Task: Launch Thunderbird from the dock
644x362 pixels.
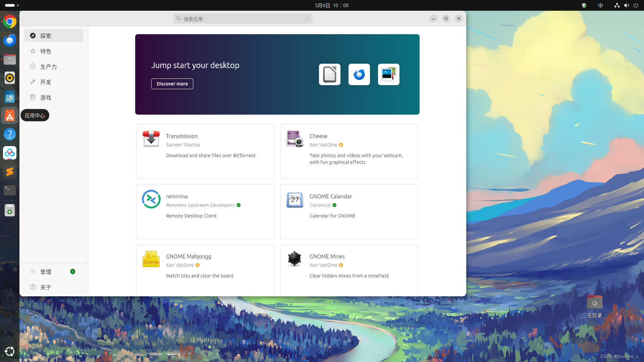Action: (x=9, y=40)
